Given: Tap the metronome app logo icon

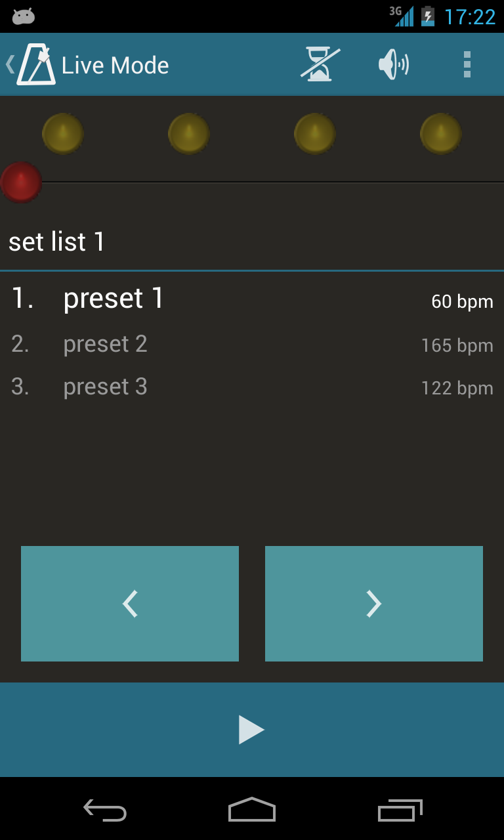Looking at the screenshot, I should [x=36, y=64].
